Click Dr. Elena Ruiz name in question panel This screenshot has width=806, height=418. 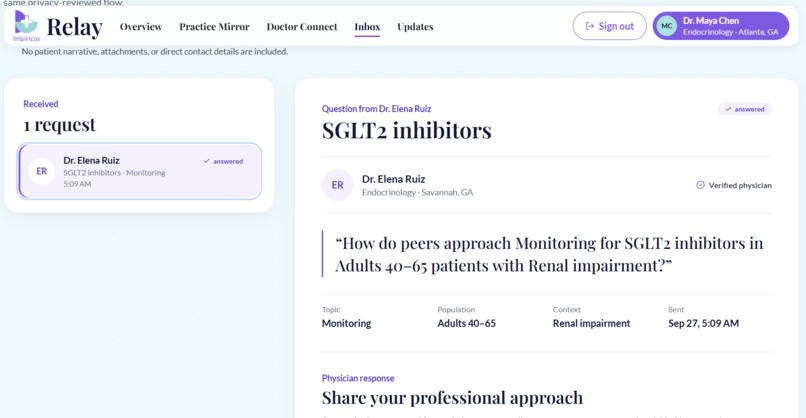393,179
